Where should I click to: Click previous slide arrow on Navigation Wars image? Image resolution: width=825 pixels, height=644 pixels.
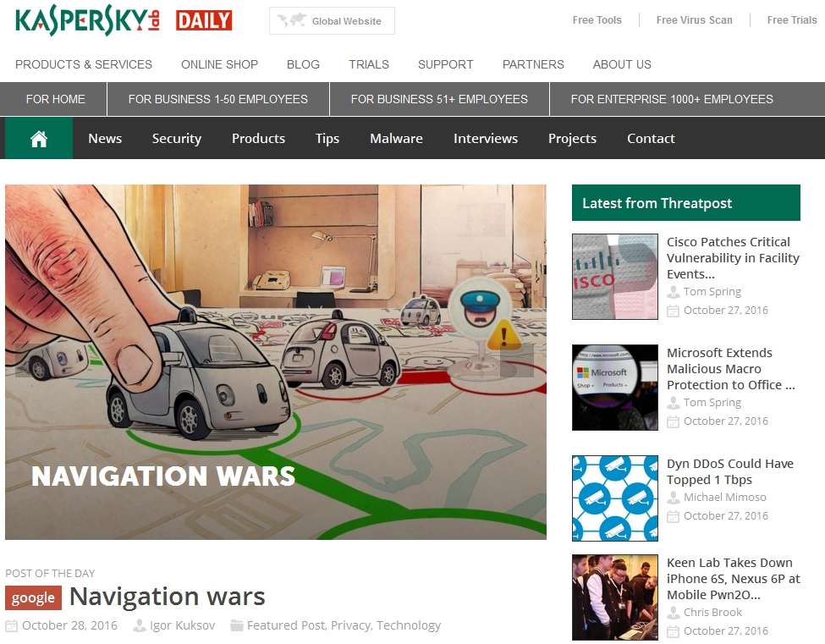[33, 361]
